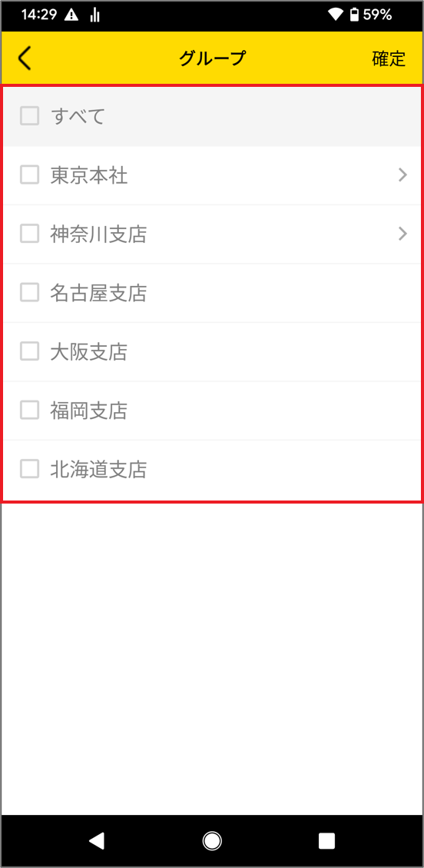Tap the battery status icon
The height and width of the screenshot is (868, 424).
(354, 15)
